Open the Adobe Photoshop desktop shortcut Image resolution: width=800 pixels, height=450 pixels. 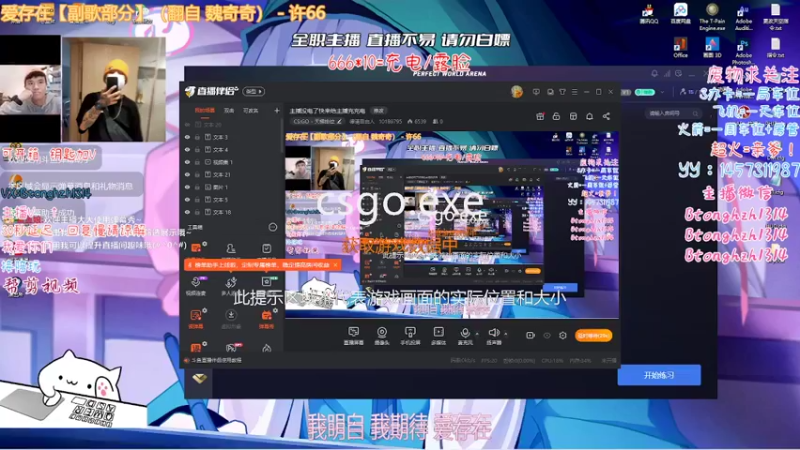pyautogui.click(x=743, y=53)
